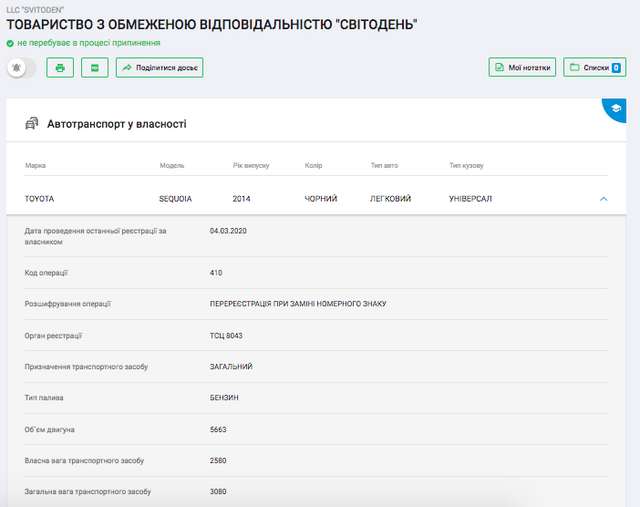The image size is (640, 507).
Task: Click the green status check icon
Action: 10,44
